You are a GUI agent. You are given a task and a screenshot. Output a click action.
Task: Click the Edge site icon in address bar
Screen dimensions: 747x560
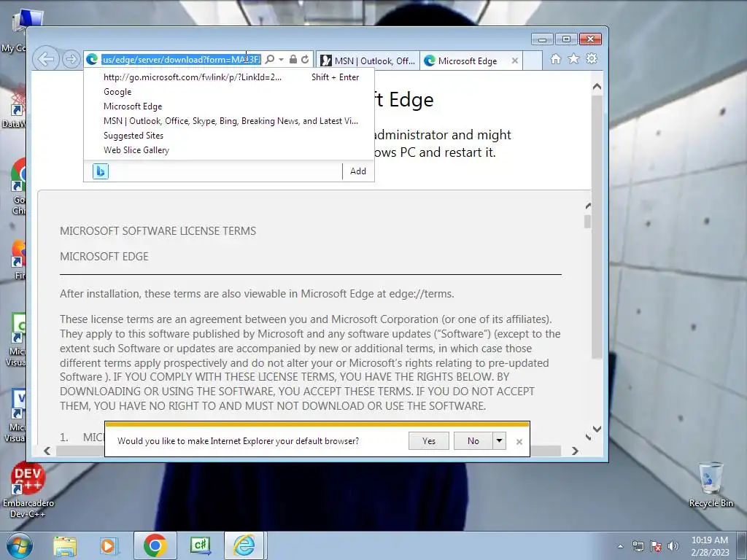[93, 60]
